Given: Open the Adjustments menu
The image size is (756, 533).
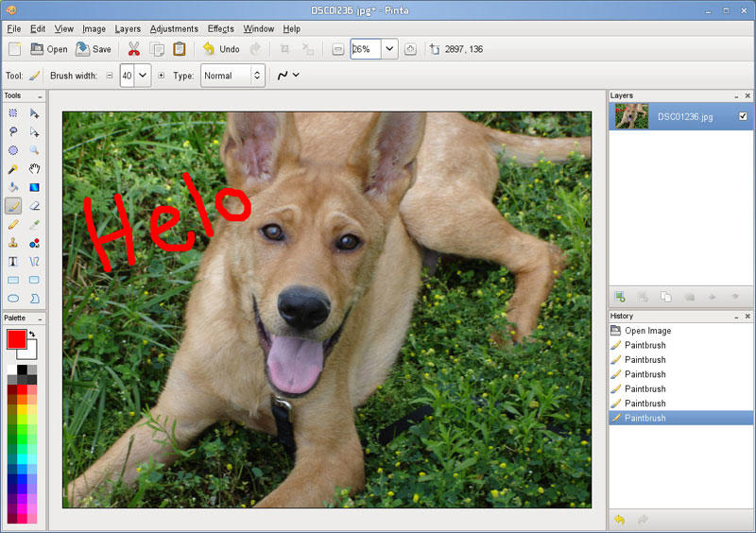Looking at the screenshot, I should (174, 29).
